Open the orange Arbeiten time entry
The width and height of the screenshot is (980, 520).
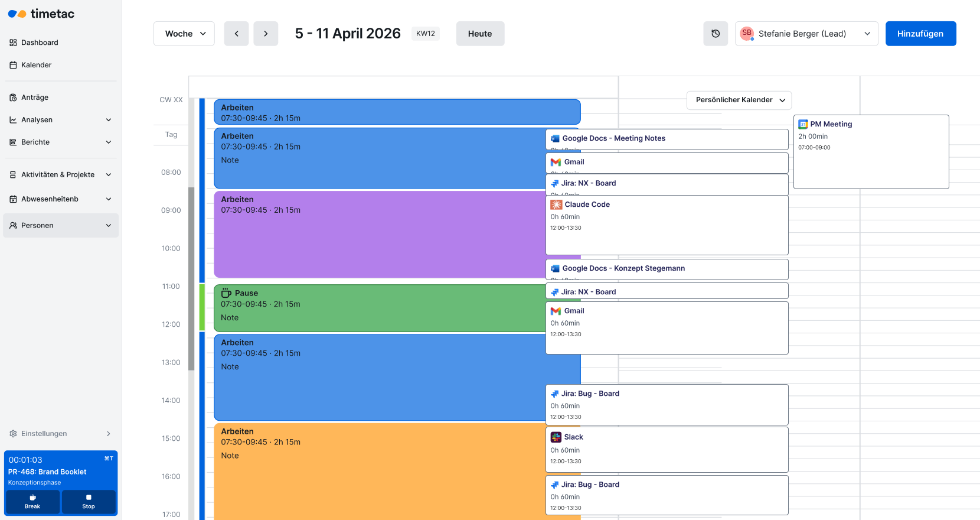380,471
